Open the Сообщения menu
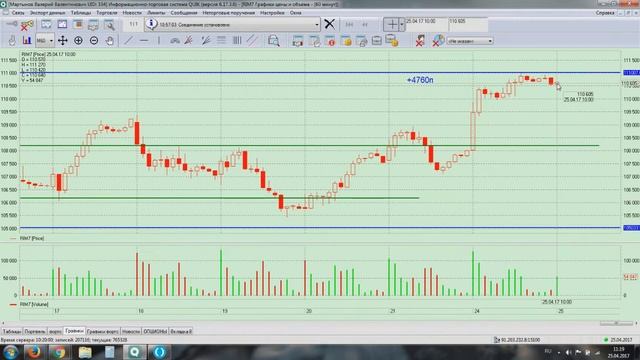Screen dimensions: 640x360 pyautogui.click(x=184, y=13)
